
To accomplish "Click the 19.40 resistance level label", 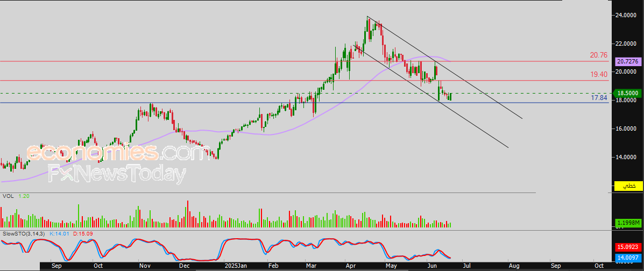I will [x=599, y=74].
